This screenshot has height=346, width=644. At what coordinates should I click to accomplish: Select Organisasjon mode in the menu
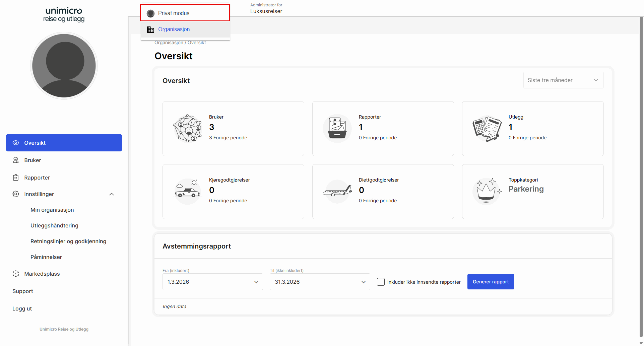174,29
